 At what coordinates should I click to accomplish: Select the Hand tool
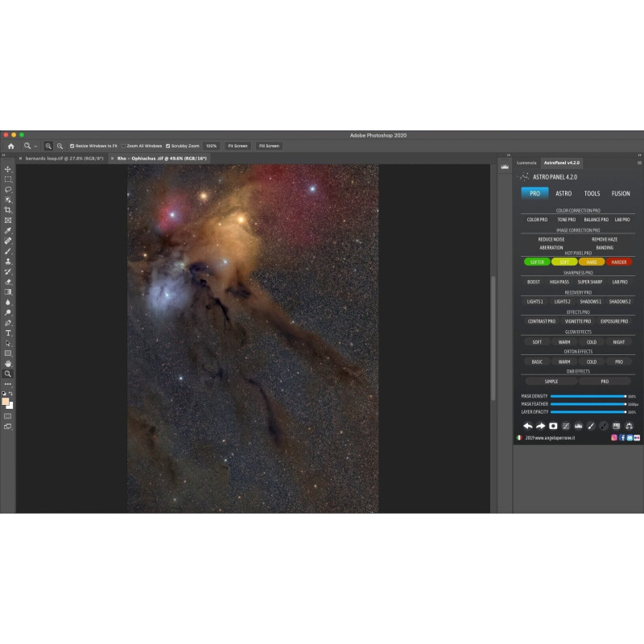point(8,364)
